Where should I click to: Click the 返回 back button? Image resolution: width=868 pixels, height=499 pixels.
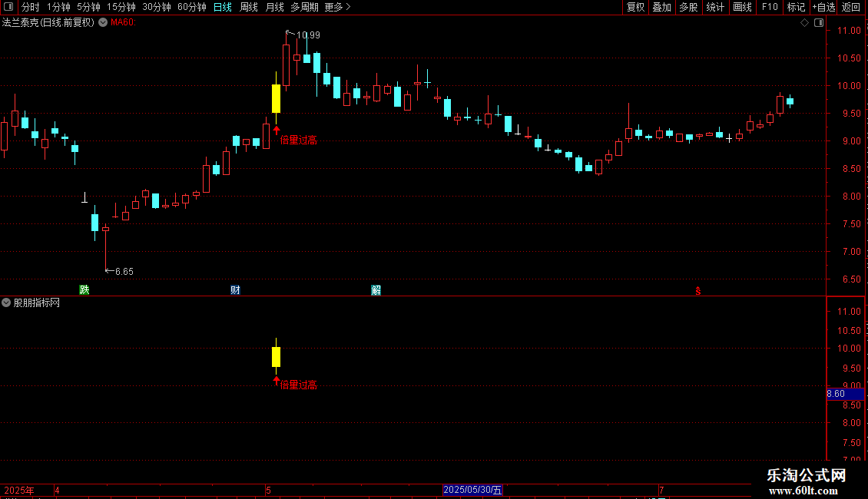[x=851, y=7]
